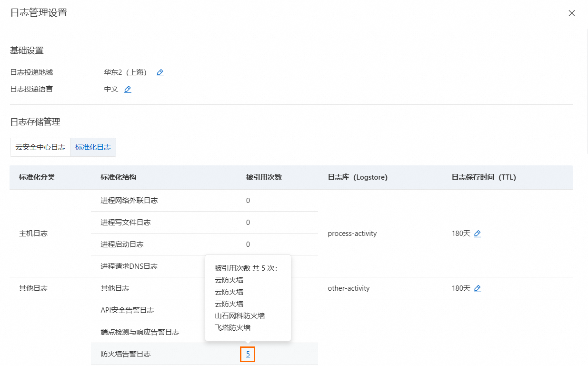Switch to 云安全中心日志 tab

(x=40, y=147)
